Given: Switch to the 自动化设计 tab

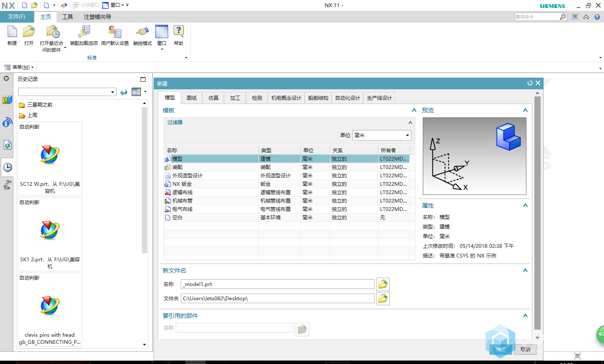Looking at the screenshot, I should [348, 98].
